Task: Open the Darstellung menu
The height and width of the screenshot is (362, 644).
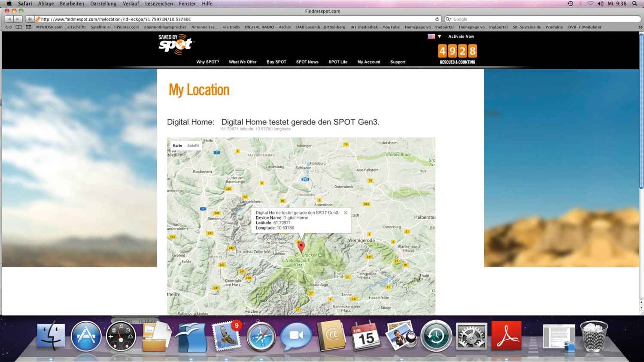Action: click(x=103, y=3)
